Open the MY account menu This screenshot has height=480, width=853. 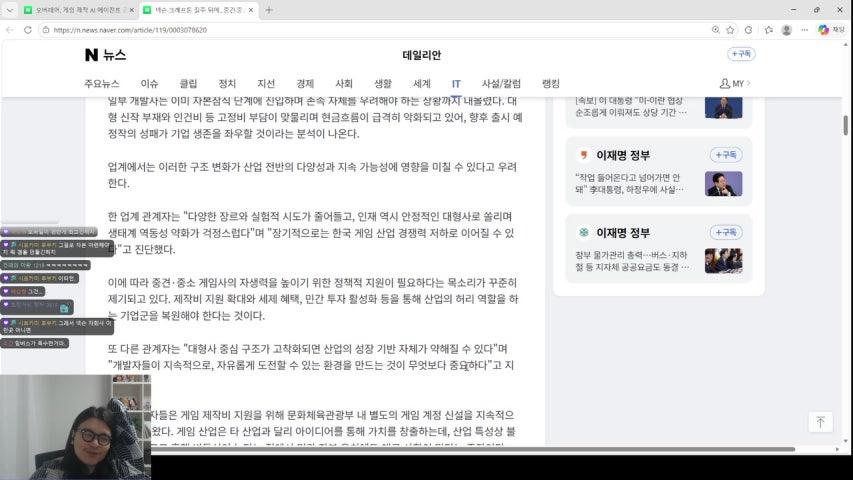(x=734, y=83)
